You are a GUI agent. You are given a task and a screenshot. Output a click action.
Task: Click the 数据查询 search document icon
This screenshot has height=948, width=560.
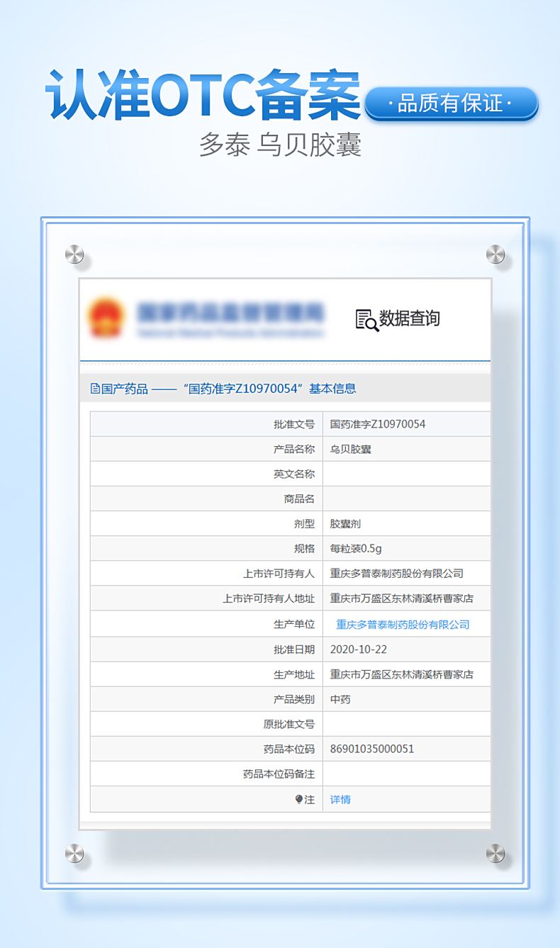point(366,320)
